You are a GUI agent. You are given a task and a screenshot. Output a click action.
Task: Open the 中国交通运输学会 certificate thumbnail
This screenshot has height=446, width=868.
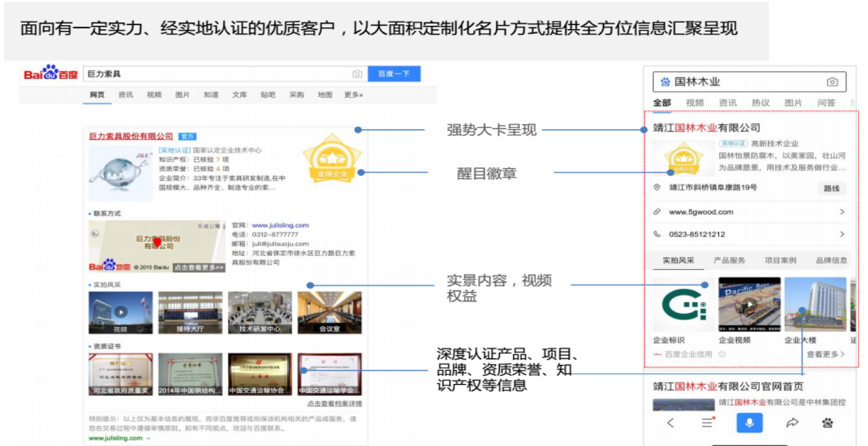[x=329, y=374]
